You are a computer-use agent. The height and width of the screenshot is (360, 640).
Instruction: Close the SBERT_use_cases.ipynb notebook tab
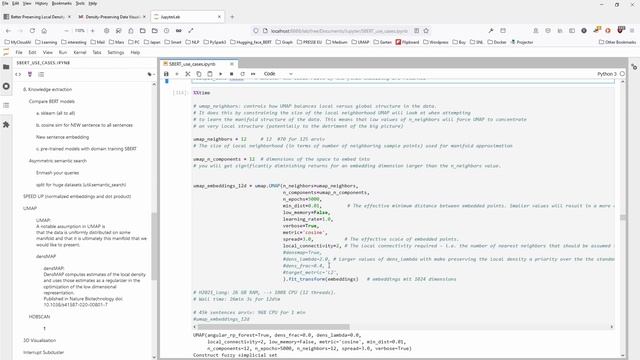(x=232, y=64)
